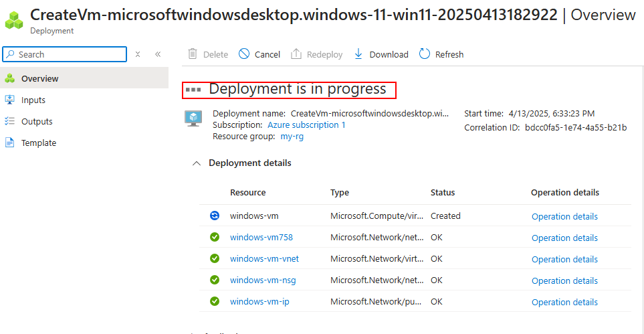Cancel the deployment via Cancel label
Screen dimensions: 644x334
pyautogui.click(x=267, y=55)
